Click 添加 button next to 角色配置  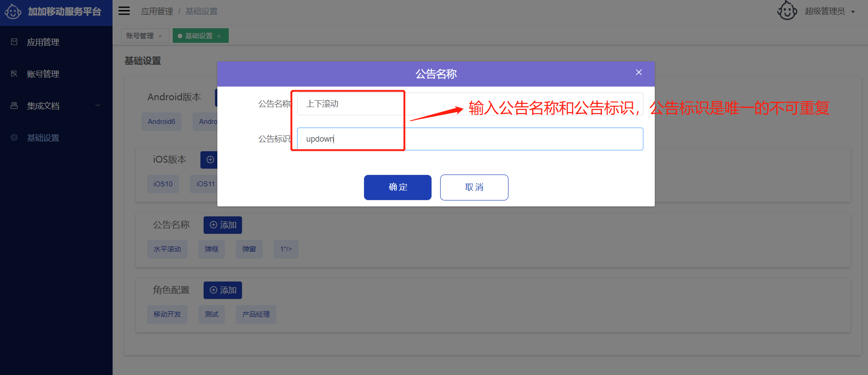point(223,290)
